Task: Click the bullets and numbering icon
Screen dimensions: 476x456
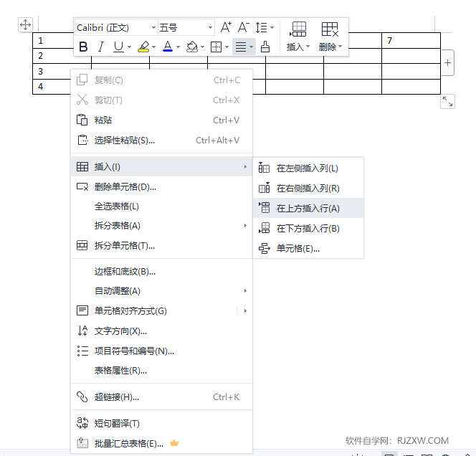Action: point(82,351)
